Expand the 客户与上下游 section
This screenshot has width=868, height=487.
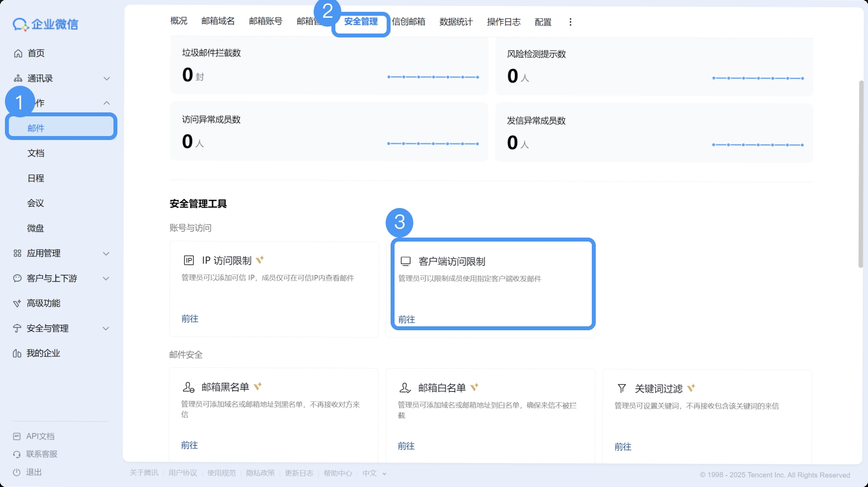click(x=106, y=278)
